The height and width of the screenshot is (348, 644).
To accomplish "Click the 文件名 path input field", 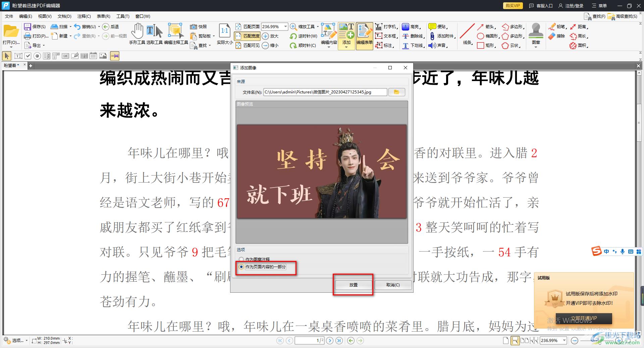I will pyautogui.click(x=325, y=92).
